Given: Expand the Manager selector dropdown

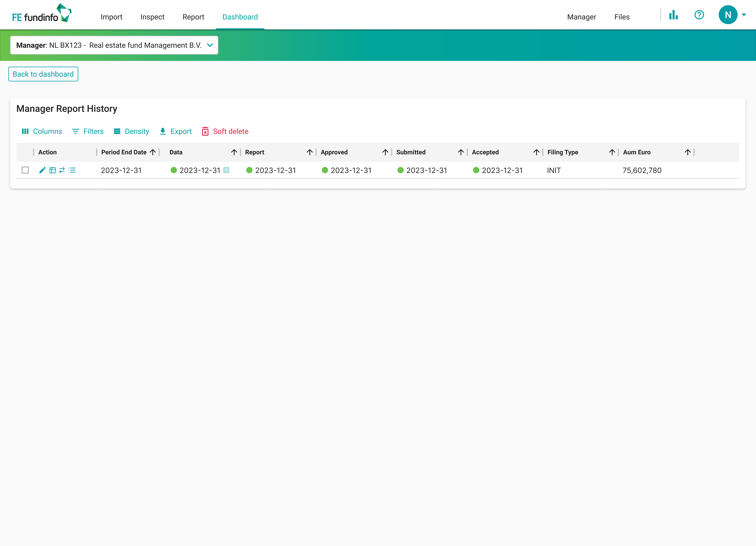Looking at the screenshot, I should click(x=114, y=45).
